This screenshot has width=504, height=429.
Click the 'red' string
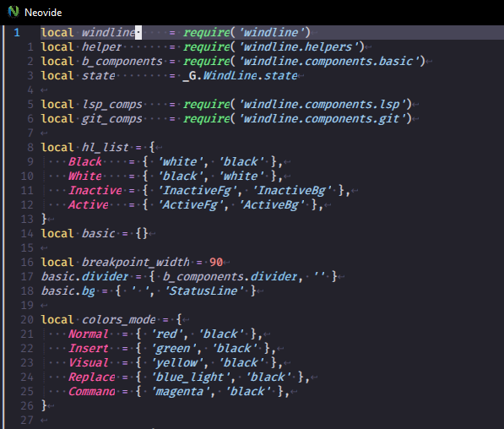tap(167, 334)
